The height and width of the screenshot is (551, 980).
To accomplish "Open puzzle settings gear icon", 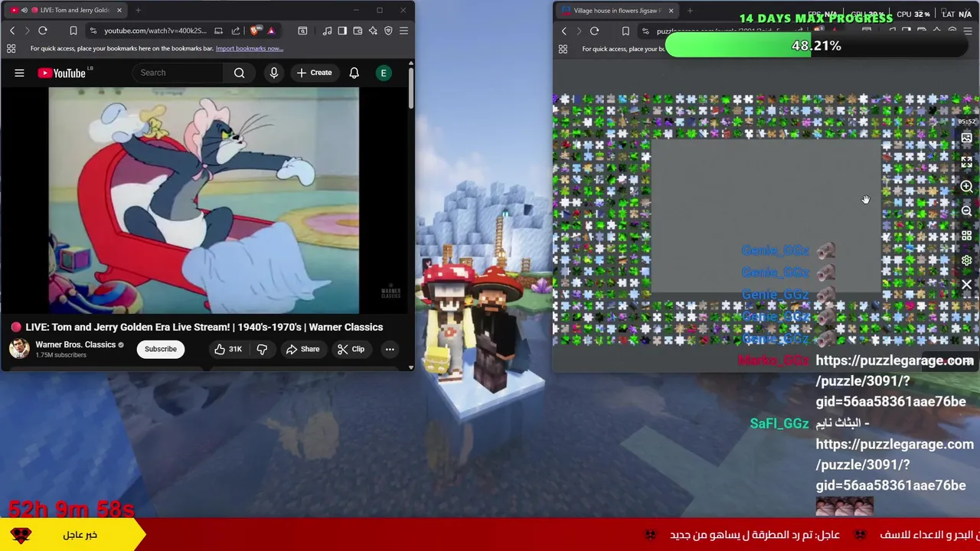I will pyautogui.click(x=966, y=260).
